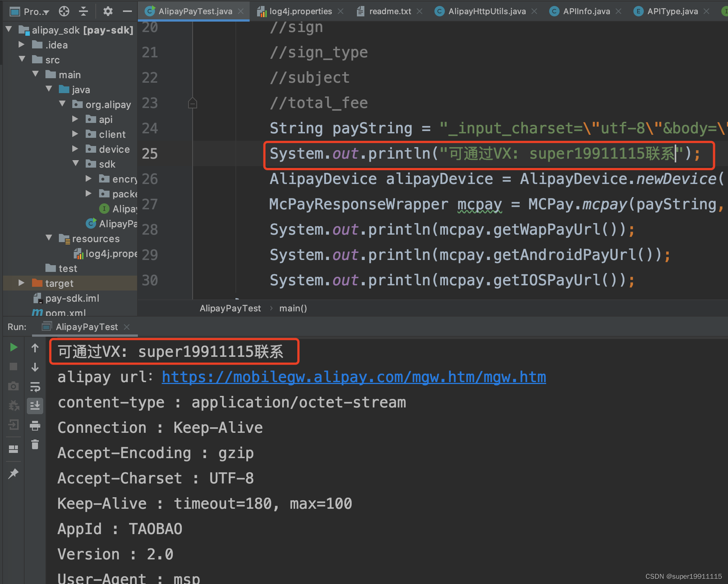The image size is (728, 584).
Task: Toggle the fold marker at line 23
Action: point(193,103)
